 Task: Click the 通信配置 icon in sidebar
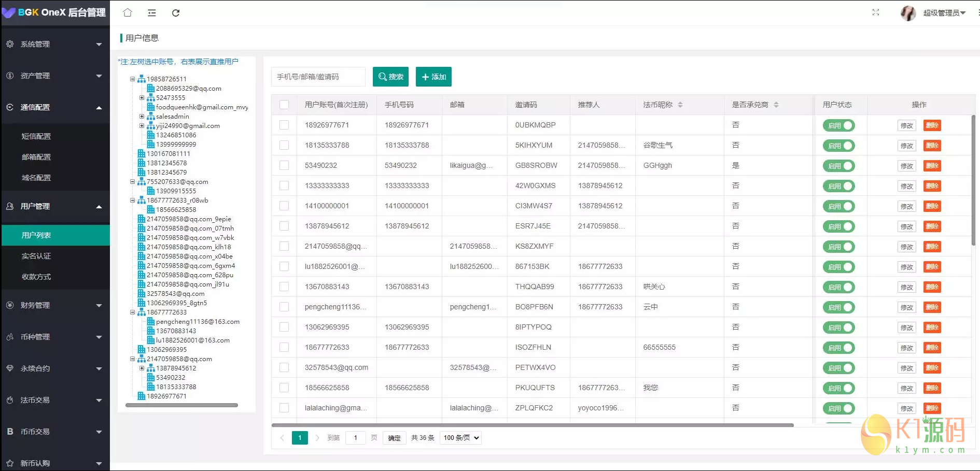(9, 107)
